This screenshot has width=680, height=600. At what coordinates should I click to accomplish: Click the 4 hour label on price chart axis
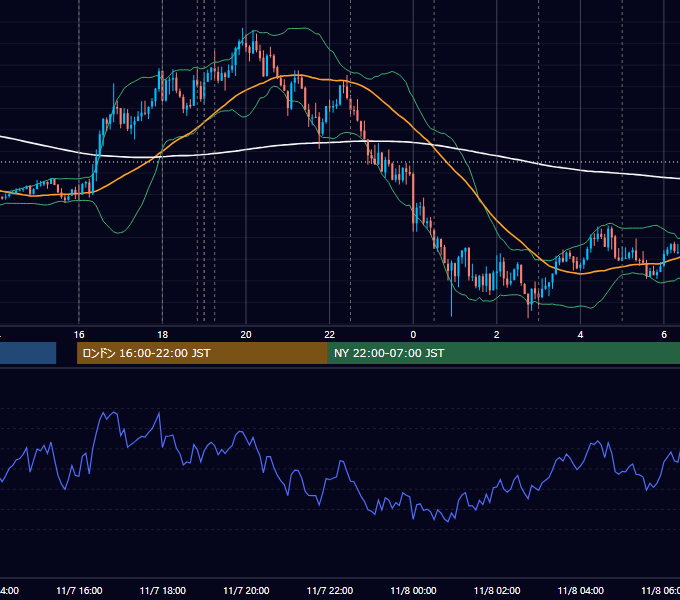580,335
